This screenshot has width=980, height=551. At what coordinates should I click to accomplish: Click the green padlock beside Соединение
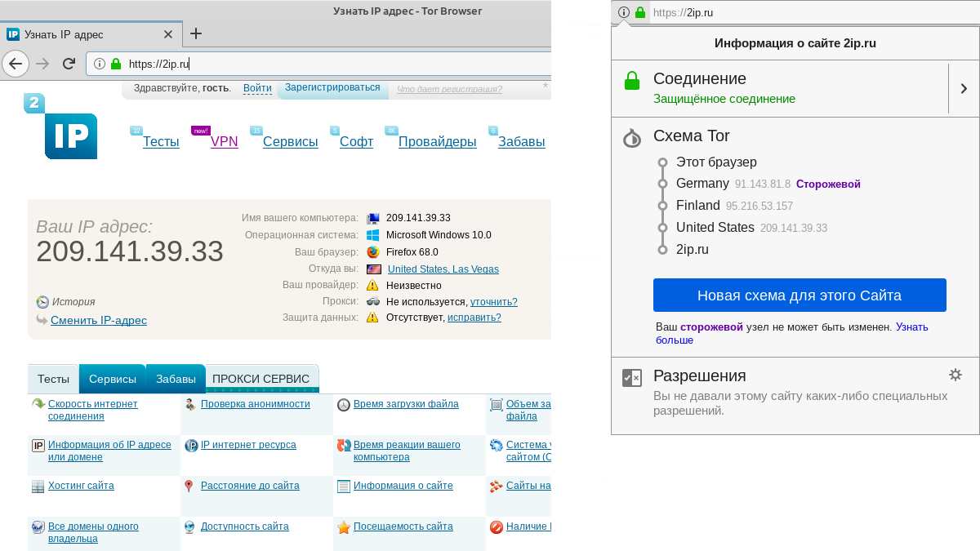630,79
